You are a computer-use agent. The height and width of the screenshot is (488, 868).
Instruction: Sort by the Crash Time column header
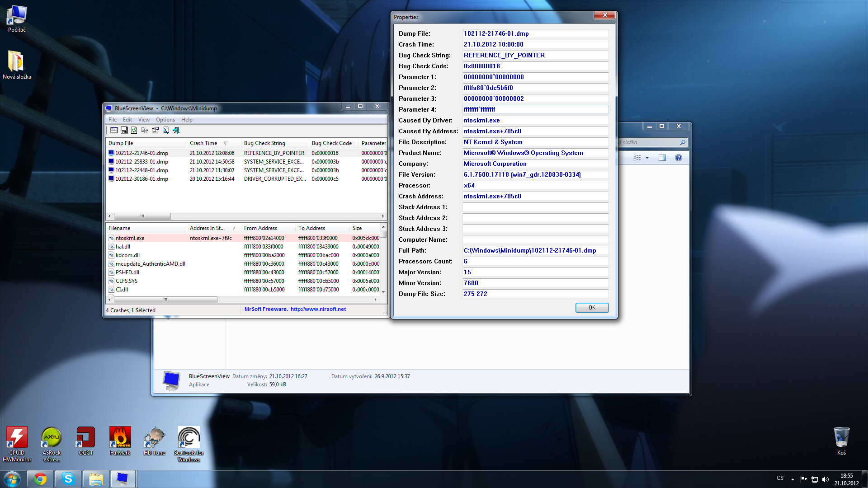[x=203, y=143]
